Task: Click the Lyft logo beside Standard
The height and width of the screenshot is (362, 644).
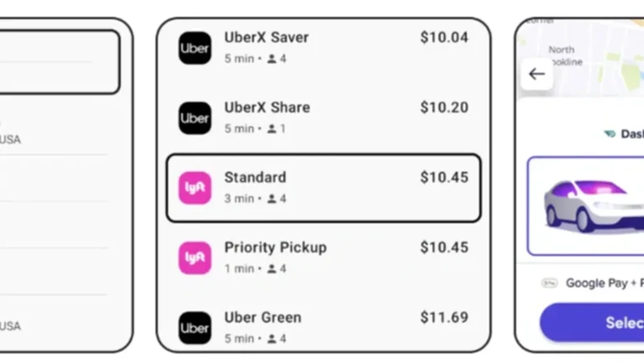Action: (195, 188)
